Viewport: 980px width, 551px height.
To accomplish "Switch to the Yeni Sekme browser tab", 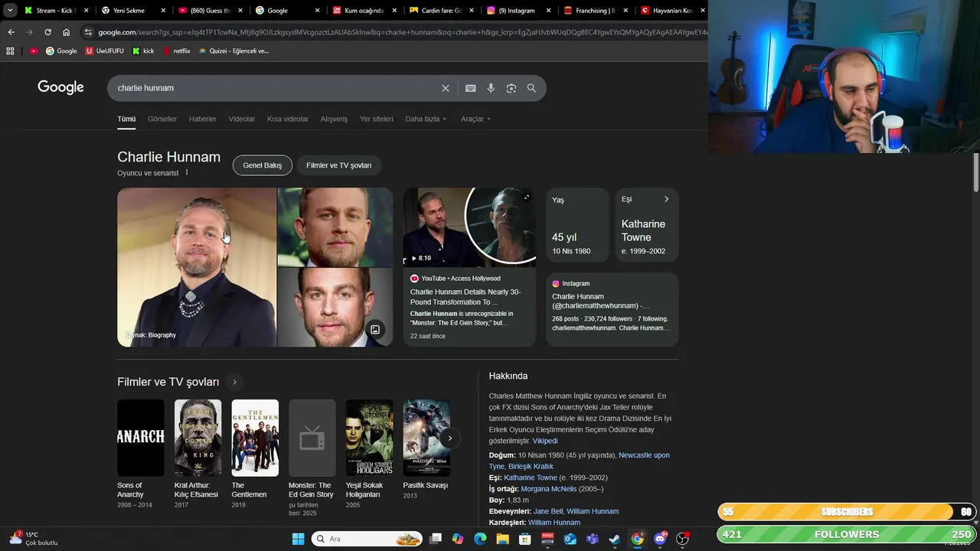I will click(134, 11).
